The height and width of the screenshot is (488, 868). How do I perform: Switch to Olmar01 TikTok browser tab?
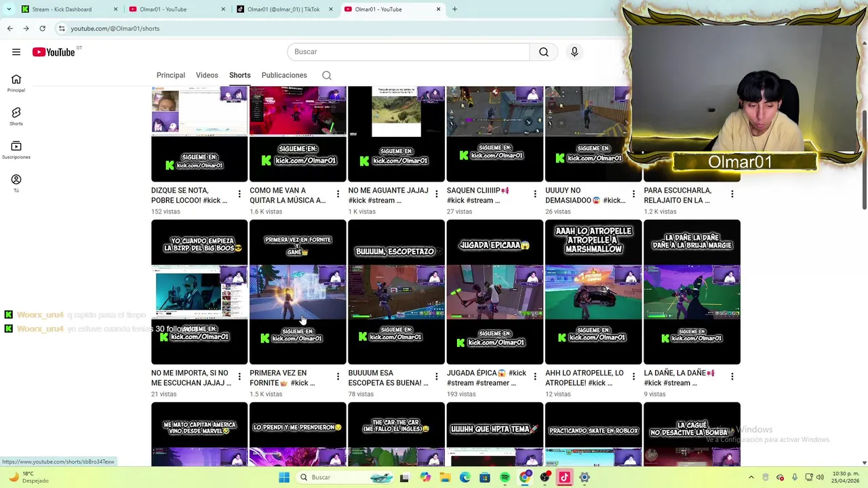(x=285, y=9)
